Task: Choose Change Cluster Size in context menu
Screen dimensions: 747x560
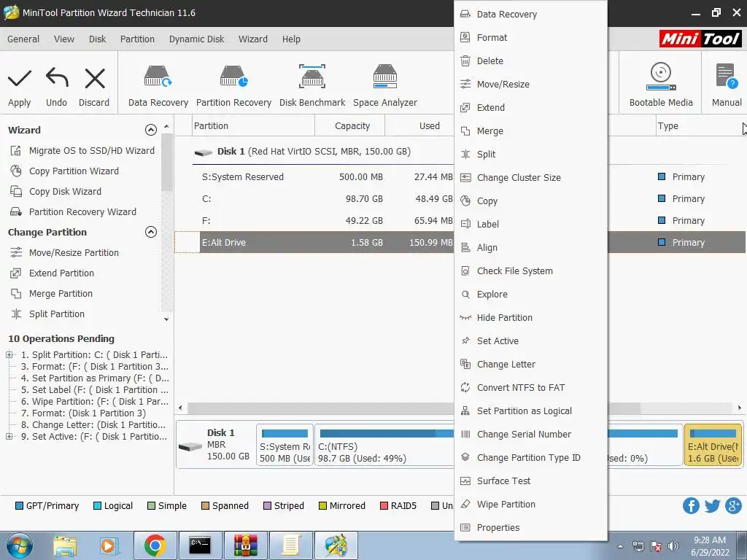Action: pos(531,178)
